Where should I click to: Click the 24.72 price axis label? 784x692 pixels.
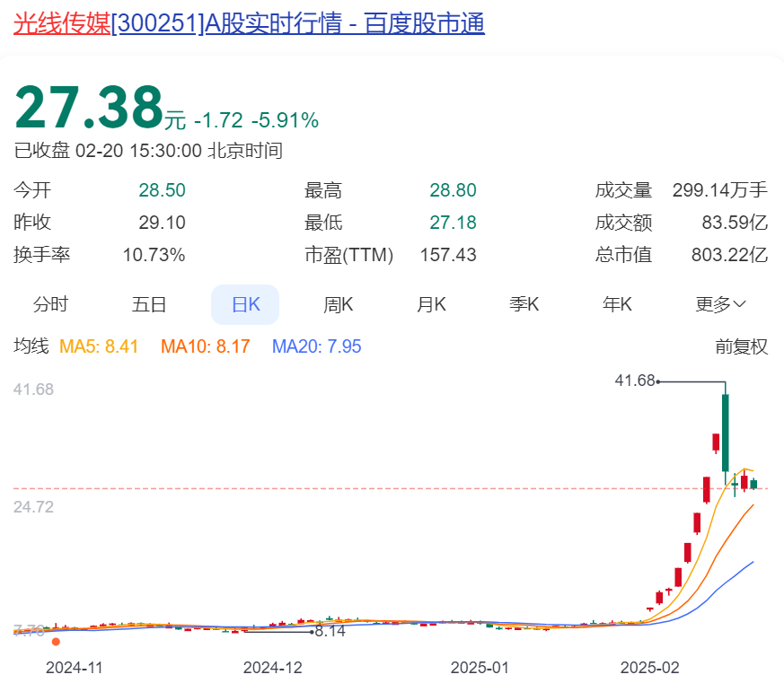click(33, 506)
